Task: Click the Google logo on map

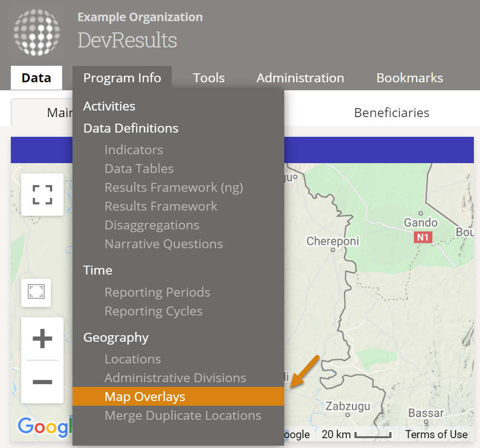Action: tap(45, 426)
